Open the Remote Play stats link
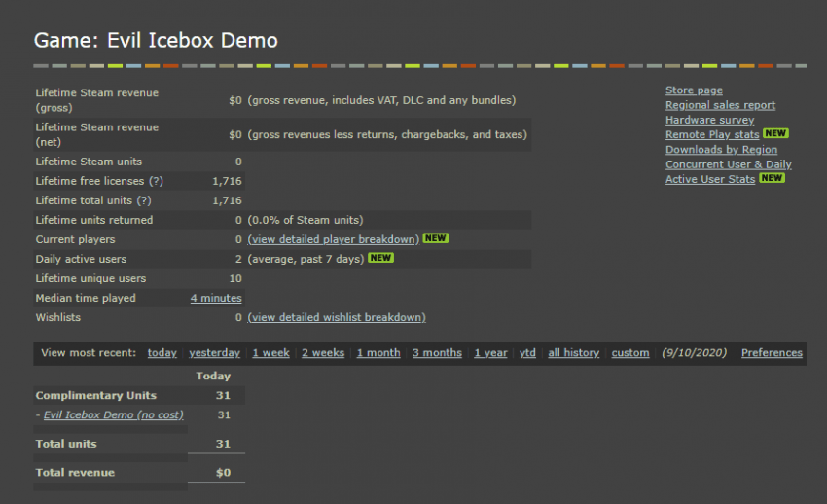The width and height of the screenshot is (827, 504). pos(712,134)
